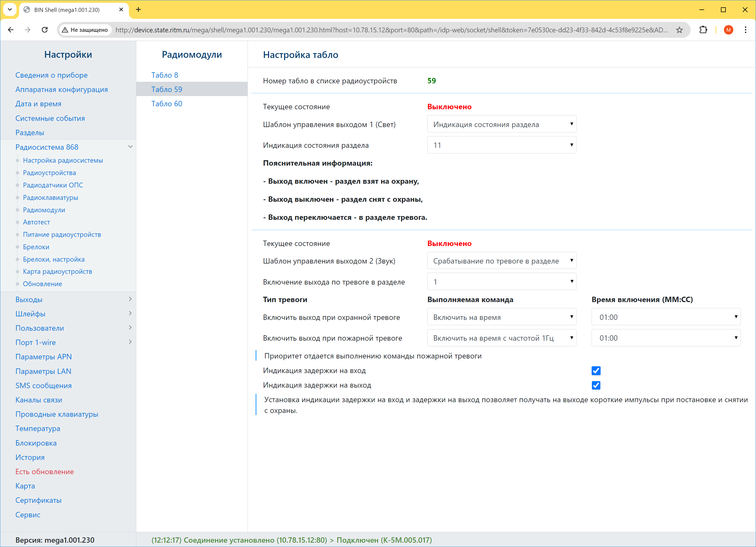Open the browser extensions puzzle icon
Viewport: 756px width, 547px height.
point(703,30)
